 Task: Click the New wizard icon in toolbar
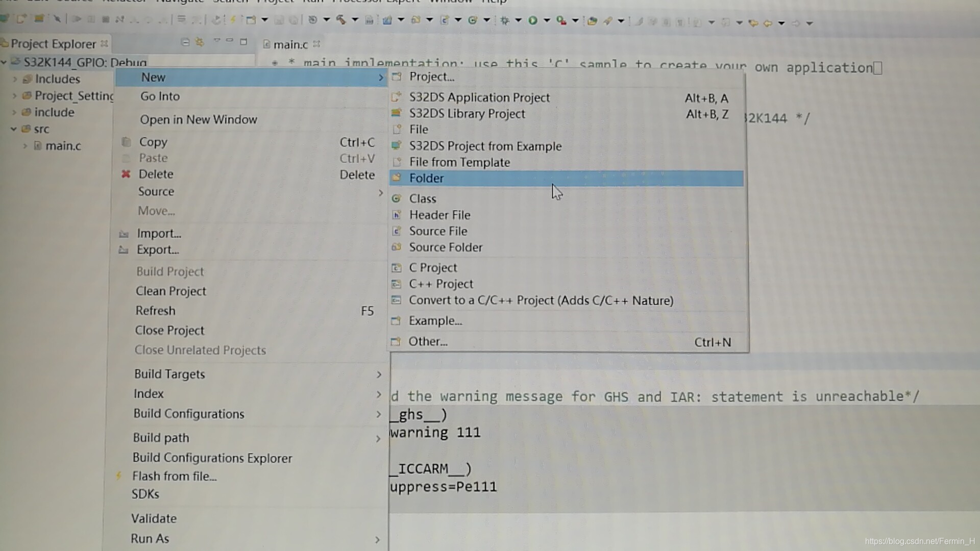pos(251,20)
